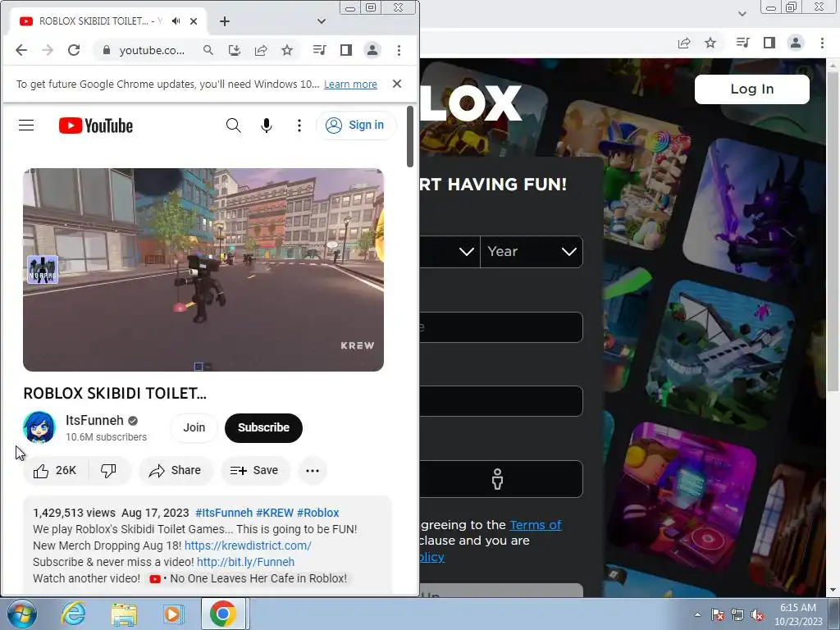Click the YouTube page vertical scrollbar
Image resolution: width=840 pixels, height=630 pixels.
click(x=410, y=136)
